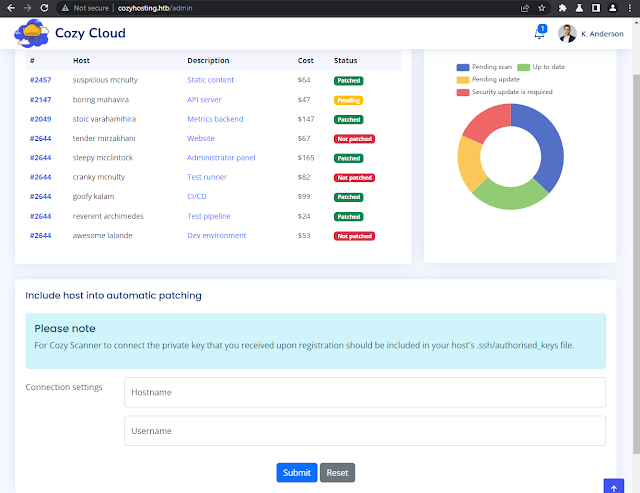Click the host name sleepy mcclintock
The width and height of the screenshot is (640, 493).
coord(102,158)
